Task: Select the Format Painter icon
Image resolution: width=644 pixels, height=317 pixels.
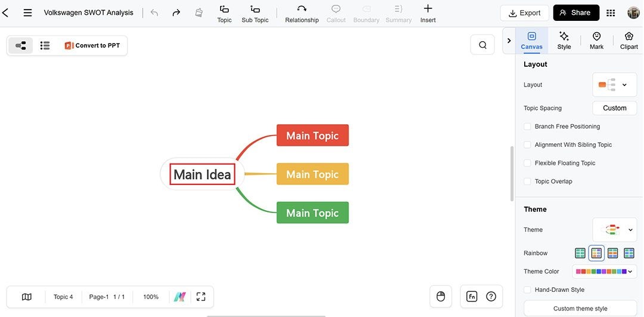Action: pyautogui.click(x=199, y=13)
